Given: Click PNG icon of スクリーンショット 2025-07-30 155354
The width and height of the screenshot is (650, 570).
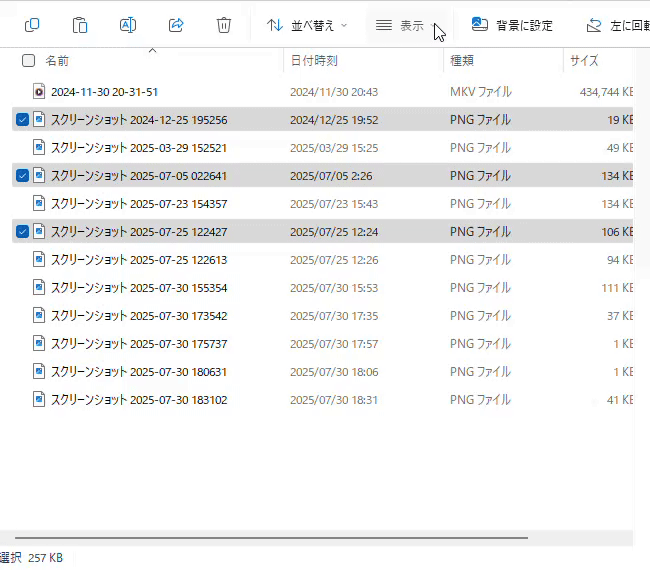Looking at the screenshot, I should pos(39,288).
